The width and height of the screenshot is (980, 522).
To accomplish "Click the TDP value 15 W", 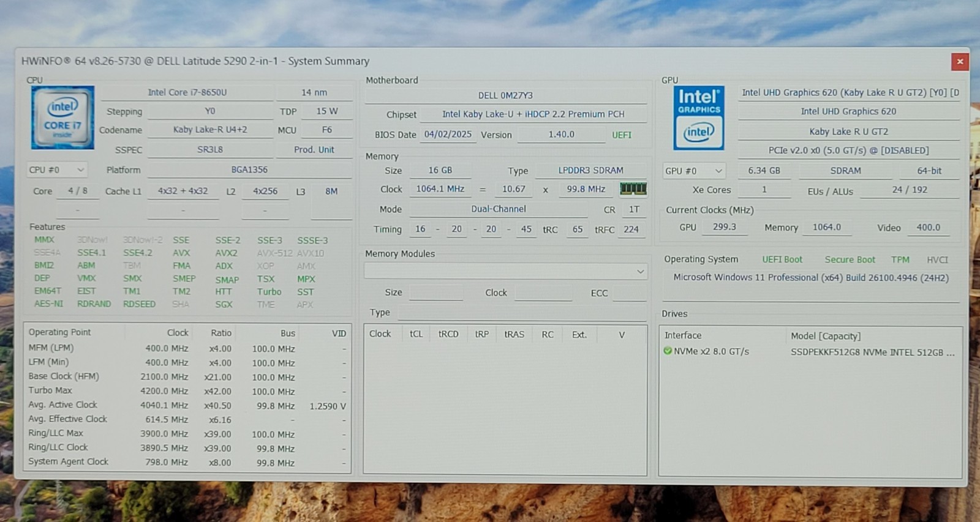I will pyautogui.click(x=327, y=111).
